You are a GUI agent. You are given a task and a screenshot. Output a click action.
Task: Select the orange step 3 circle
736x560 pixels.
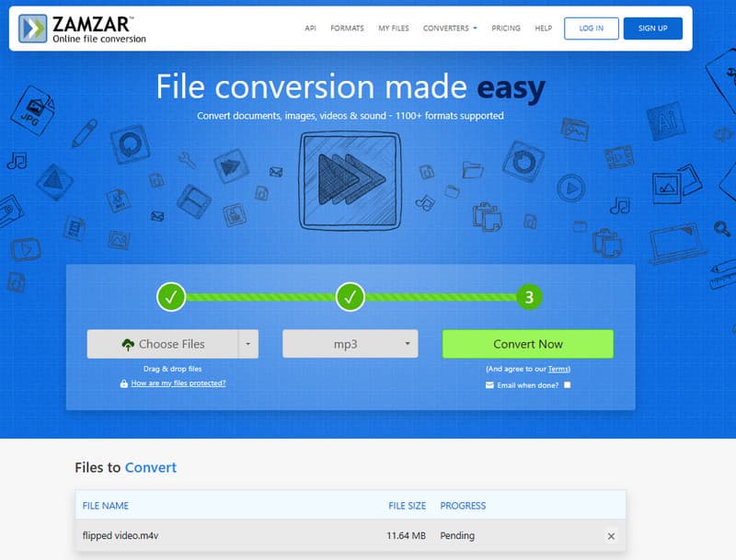coord(529,297)
